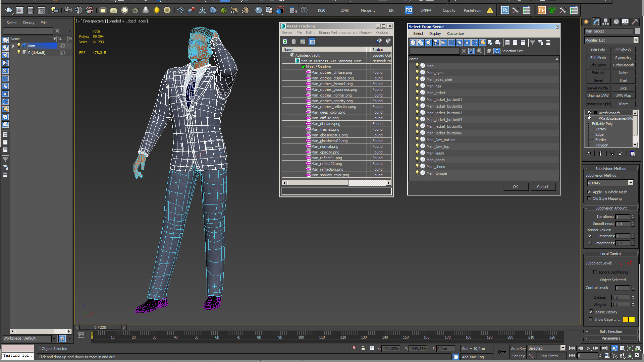Click the TurboSmooth modifier button
This screenshot has height=362, width=644.
click(623, 65)
